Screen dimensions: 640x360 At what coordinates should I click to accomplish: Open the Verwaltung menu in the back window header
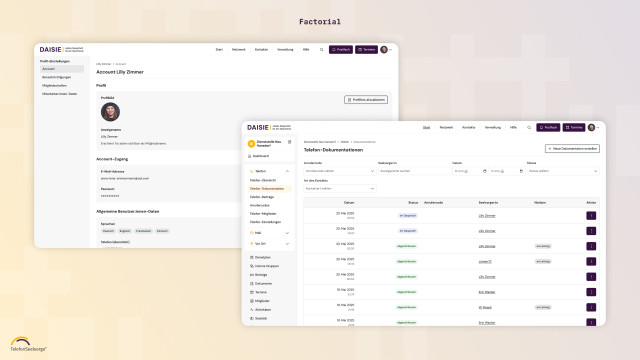pyautogui.click(x=285, y=49)
